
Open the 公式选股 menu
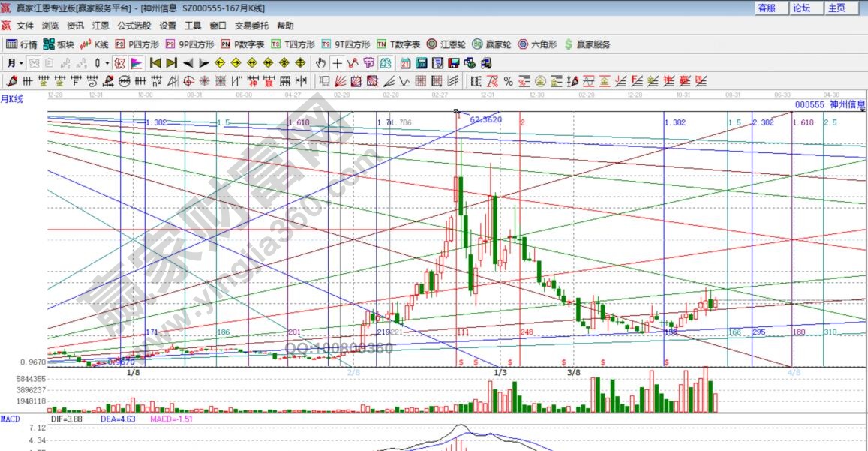tap(134, 26)
